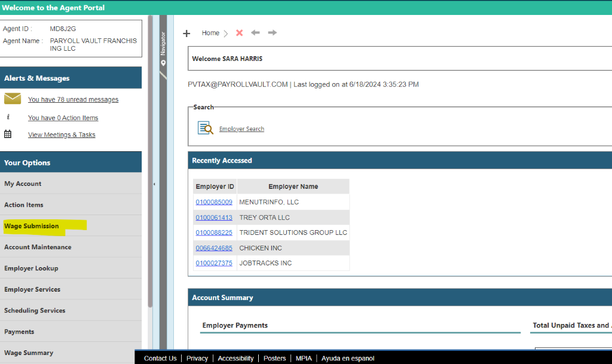Click the plus icon beside Home

coord(186,33)
